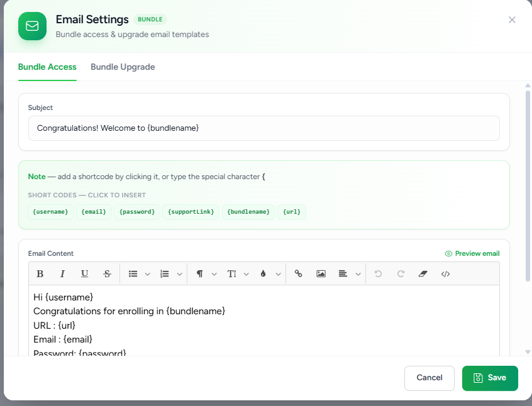Viewport: 532px width, 406px height.
Task: Switch to Bundle Upgrade tab
Action: (x=123, y=67)
